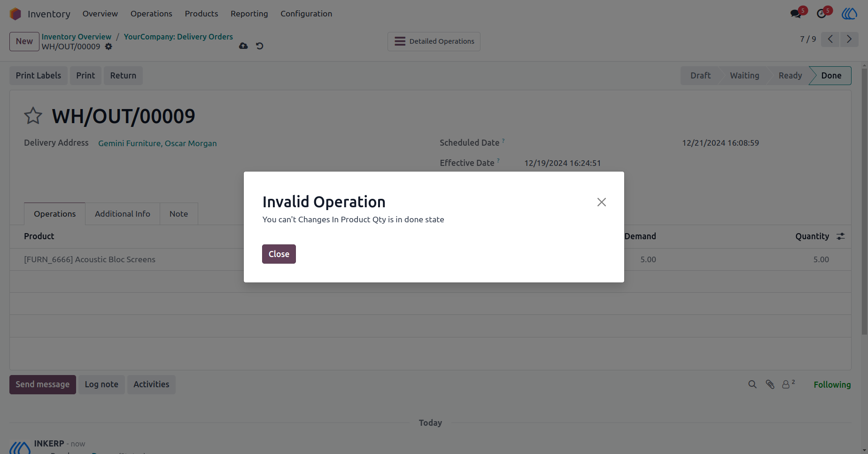The image size is (868, 454).
Task: Open the conversations messages icon
Action: [796, 14]
